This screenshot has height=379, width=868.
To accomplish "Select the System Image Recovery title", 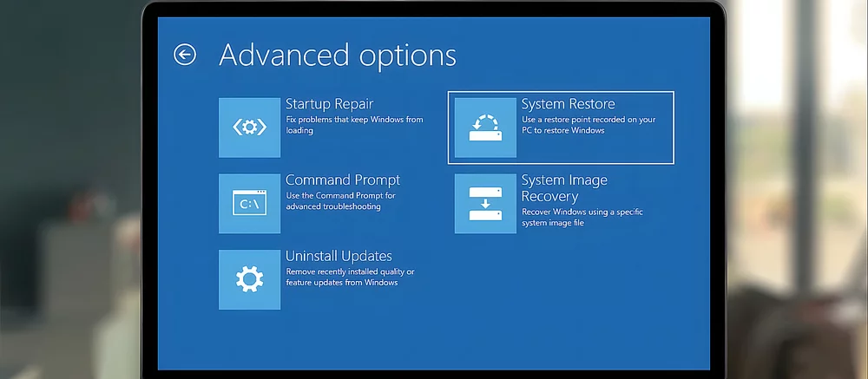I will (564, 188).
